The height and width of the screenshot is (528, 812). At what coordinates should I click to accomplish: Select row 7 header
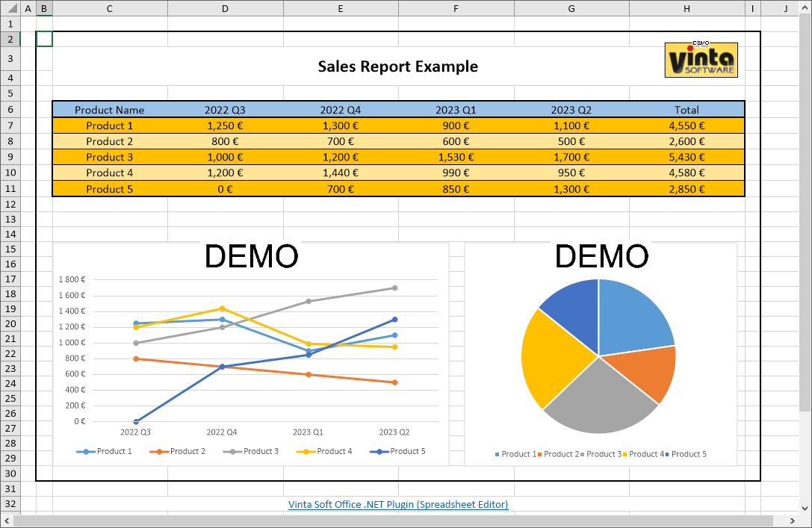coord(10,125)
